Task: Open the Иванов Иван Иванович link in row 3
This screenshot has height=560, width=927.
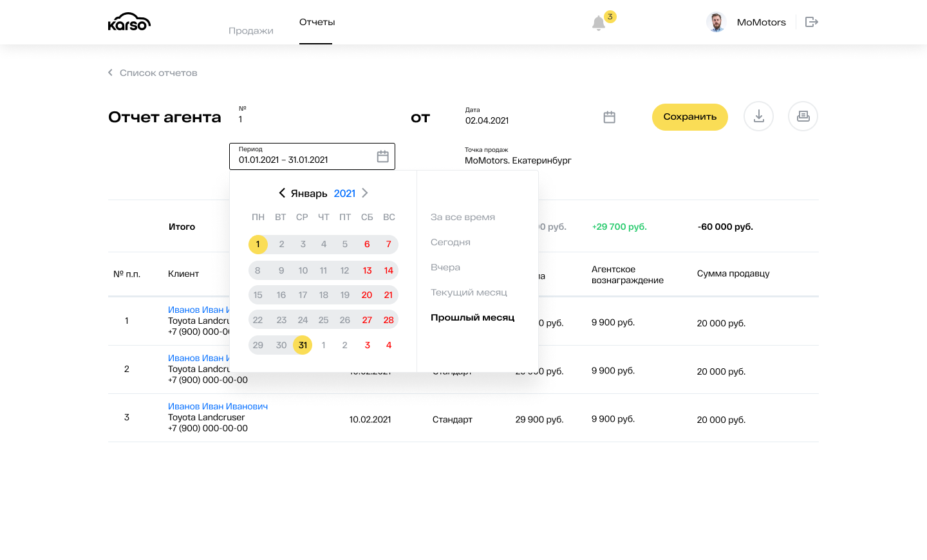Action: tap(218, 406)
